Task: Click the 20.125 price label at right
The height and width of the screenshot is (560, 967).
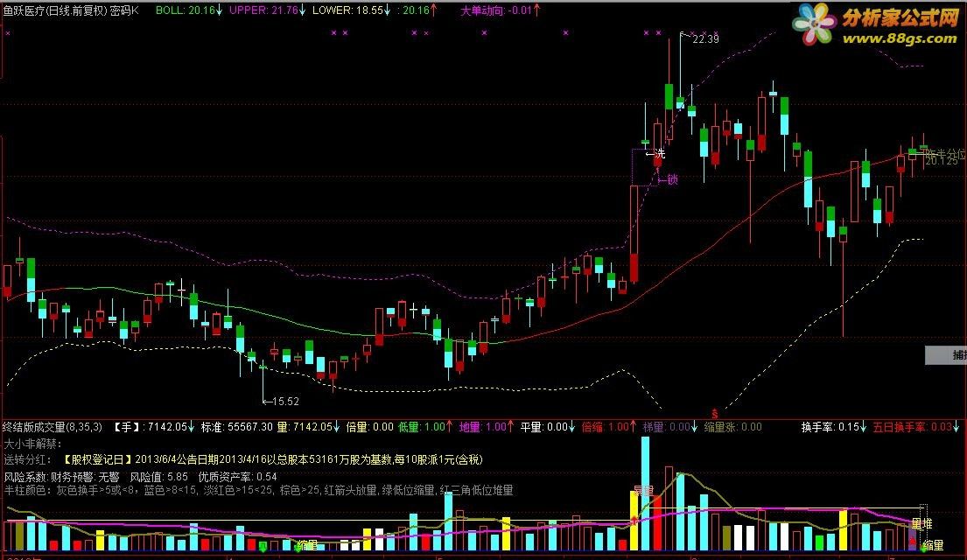Action: 942,161
